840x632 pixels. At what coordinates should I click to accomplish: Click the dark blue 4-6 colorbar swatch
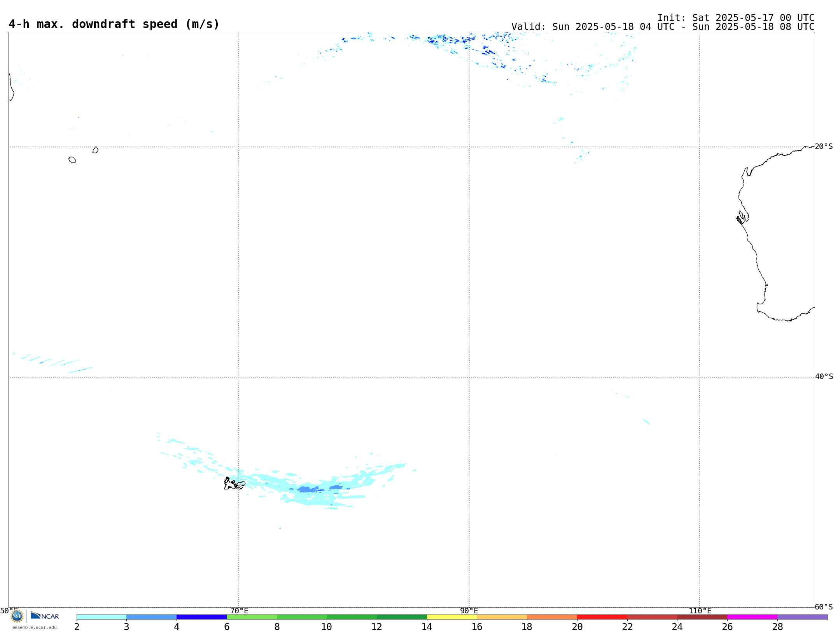pos(201,617)
